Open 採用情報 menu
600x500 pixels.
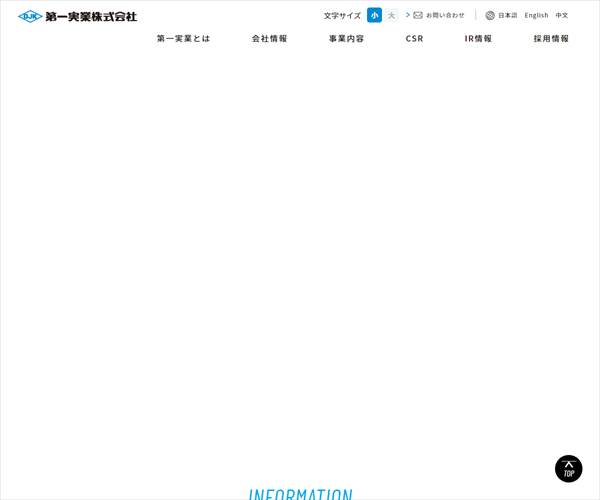551,39
